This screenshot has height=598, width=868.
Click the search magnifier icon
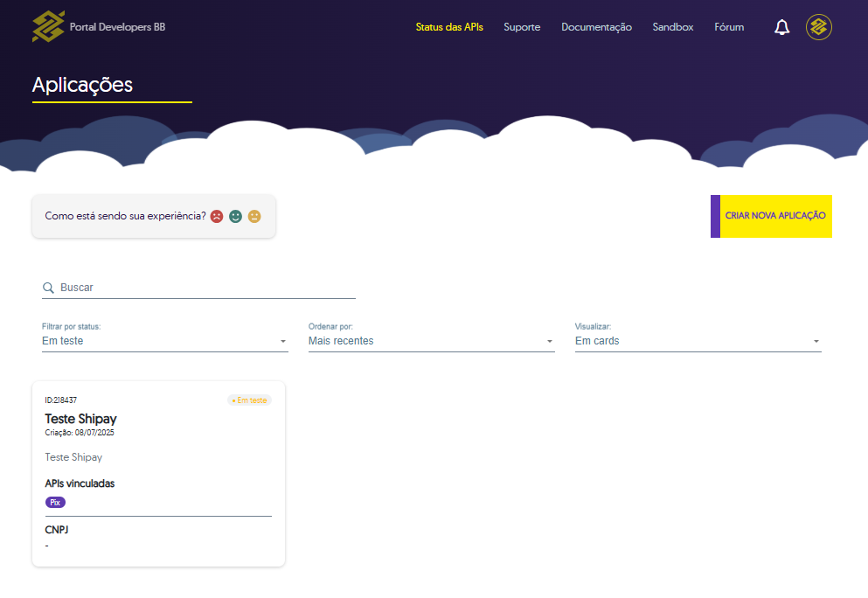click(48, 288)
